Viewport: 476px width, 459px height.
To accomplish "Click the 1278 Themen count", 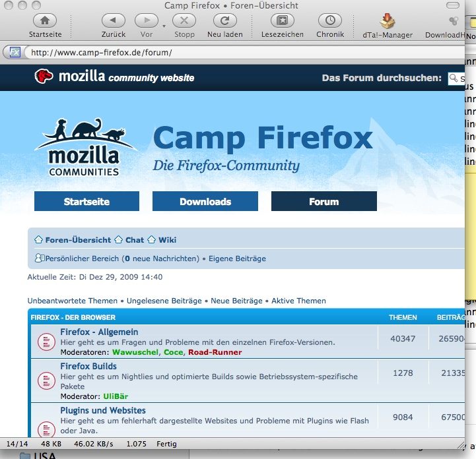I will click(403, 373).
